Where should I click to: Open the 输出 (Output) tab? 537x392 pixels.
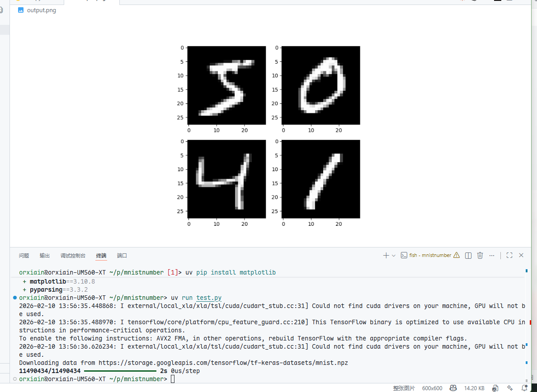[x=45, y=256]
